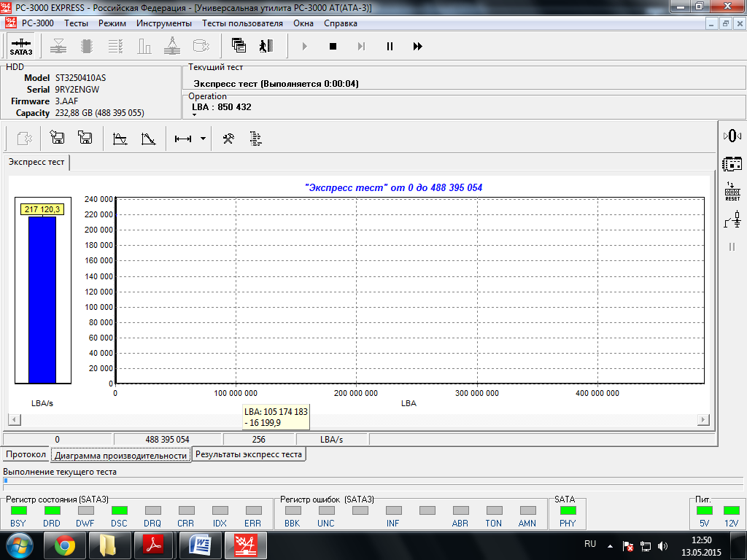Click the stop playback button
This screenshot has height=560, width=747.
(333, 46)
